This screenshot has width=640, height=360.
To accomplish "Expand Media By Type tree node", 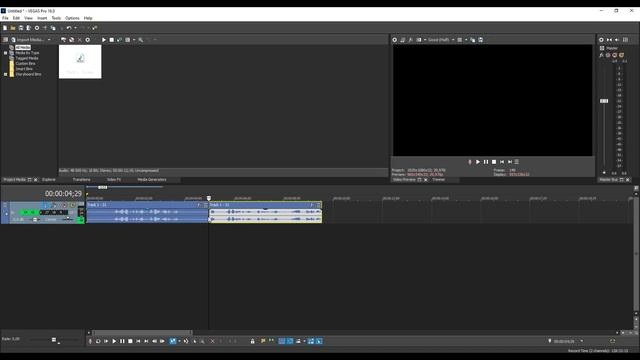I will [5, 53].
